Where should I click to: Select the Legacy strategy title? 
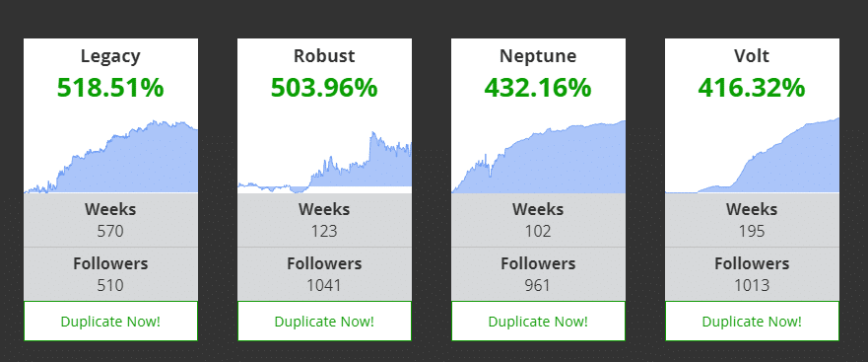coord(110,56)
